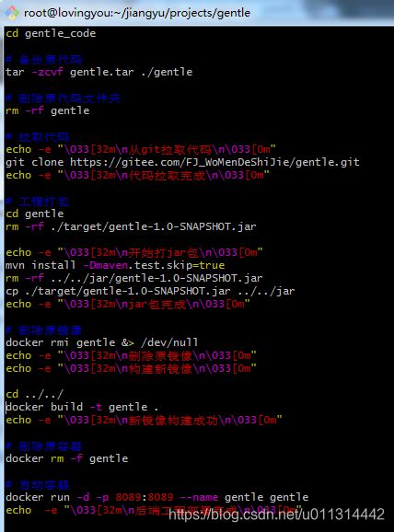Click the 'rm -rf gentle' command line
Viewport: 394px width, 532px height.
(48, 110)
